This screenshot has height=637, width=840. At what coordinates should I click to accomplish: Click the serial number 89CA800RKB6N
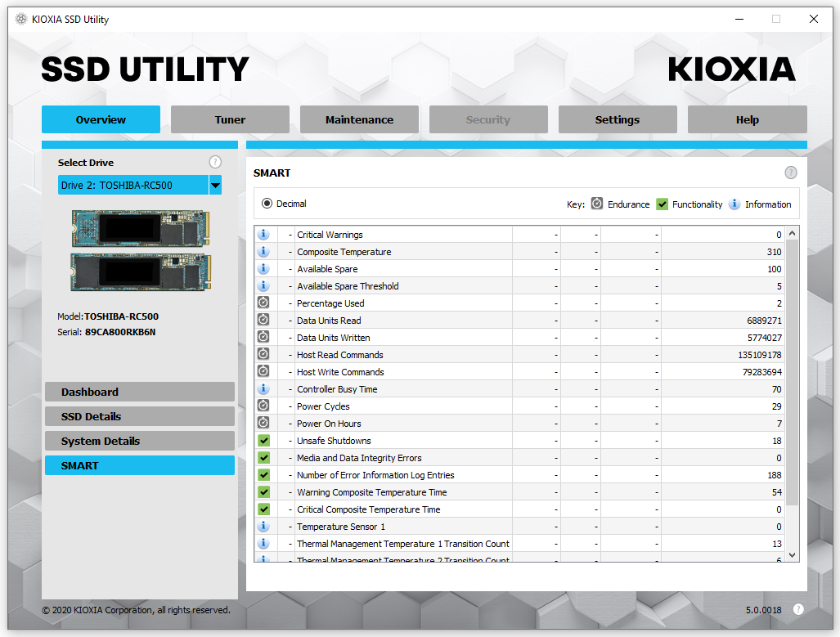(x=120, y=332)
